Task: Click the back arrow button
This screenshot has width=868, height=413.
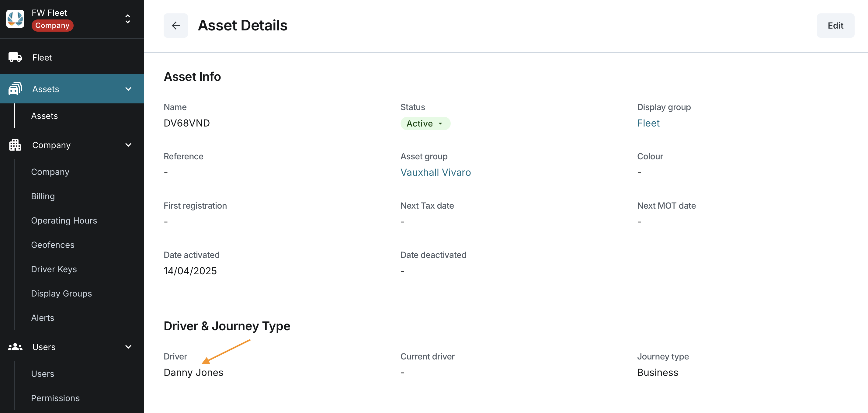Action: point(175,26)
